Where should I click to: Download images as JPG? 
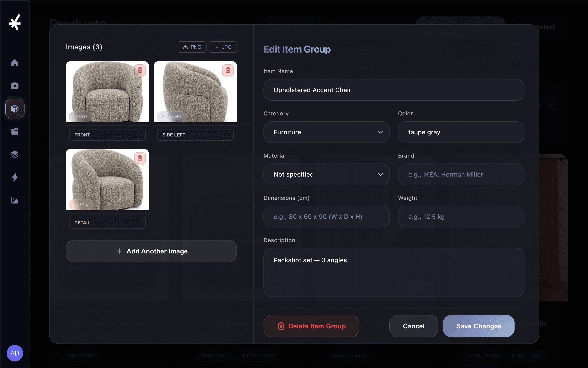click(x=223, y=47)
